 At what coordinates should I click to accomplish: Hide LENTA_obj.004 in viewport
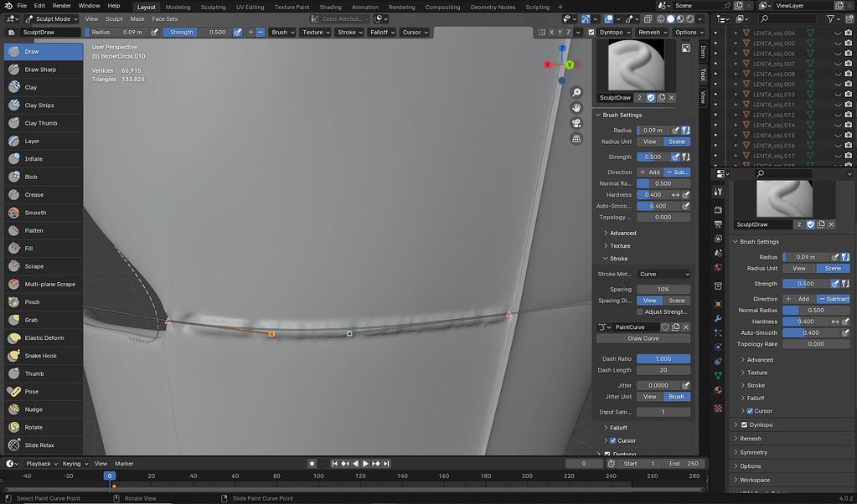pos(838,33)
